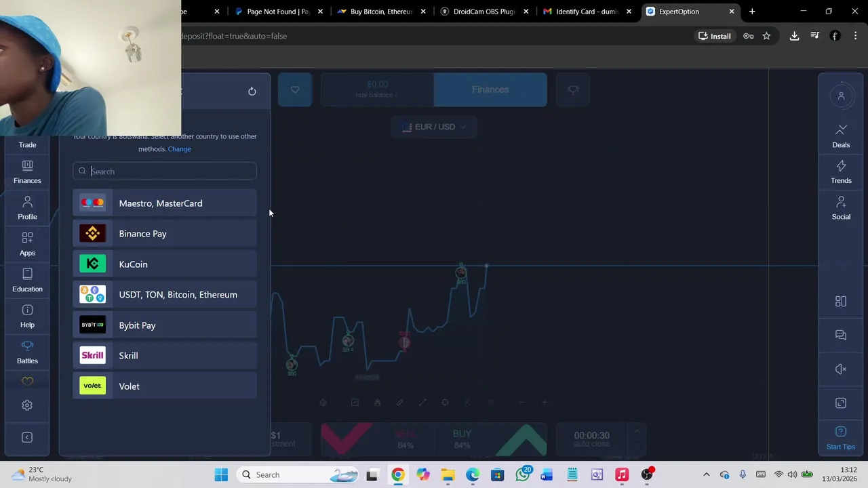Switch to Page Not Found tab
The image size is (868, 488).
pyautogui.click(x=278, y=12)
